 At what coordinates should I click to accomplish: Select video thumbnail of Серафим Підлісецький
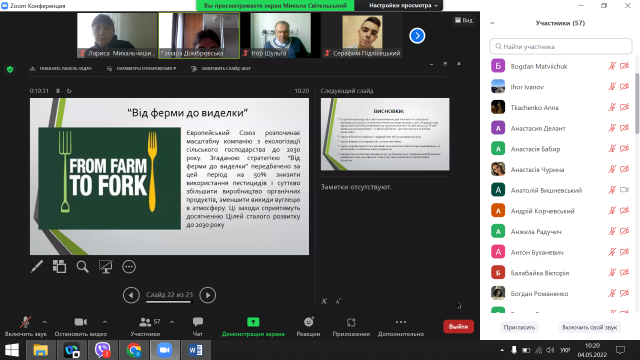pos(362,35)
